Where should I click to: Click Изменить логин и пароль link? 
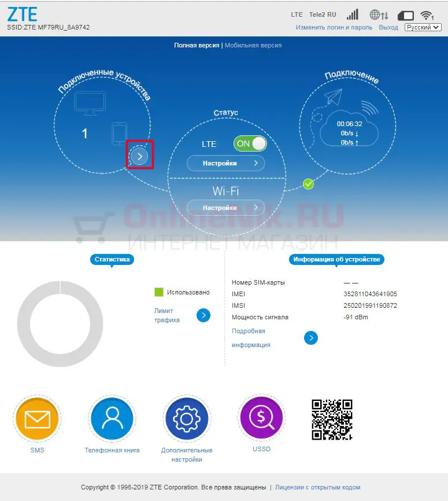pyautogui.click(x=334, y=27)
